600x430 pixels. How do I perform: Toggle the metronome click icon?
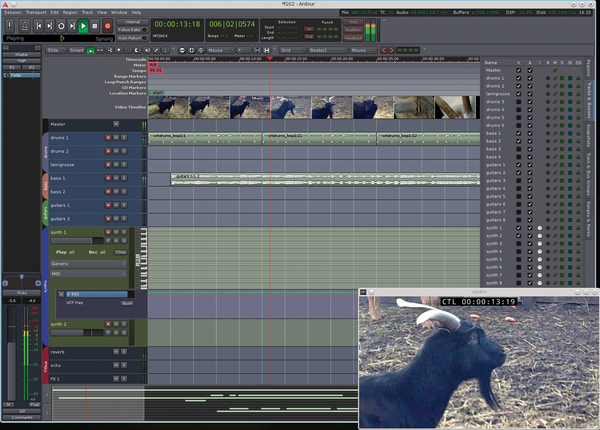(24, 26)
